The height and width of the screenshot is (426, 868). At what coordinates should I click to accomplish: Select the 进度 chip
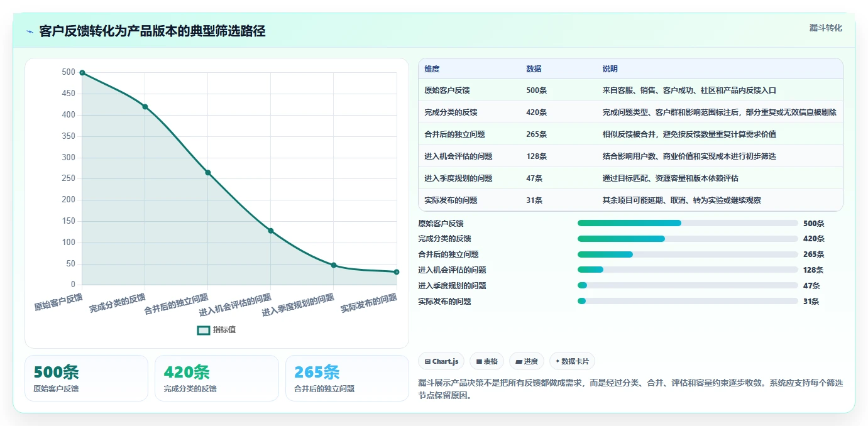(x=527, y=361)
